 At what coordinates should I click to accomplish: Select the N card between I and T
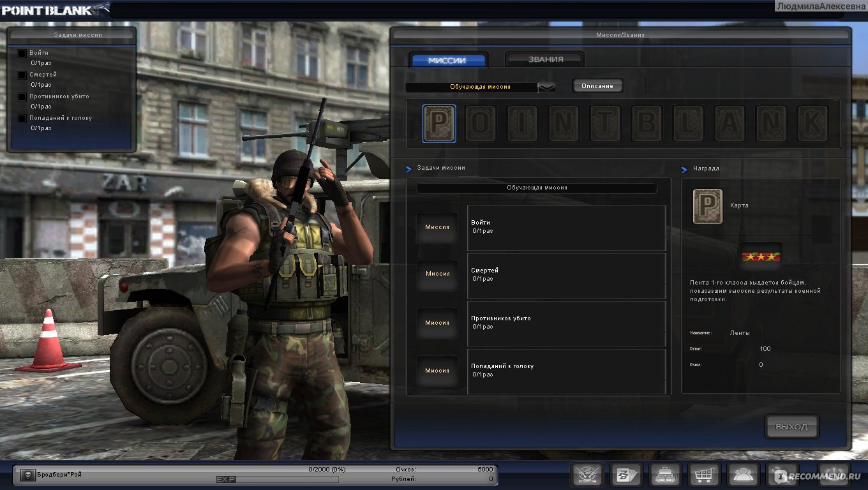(564, 123)
